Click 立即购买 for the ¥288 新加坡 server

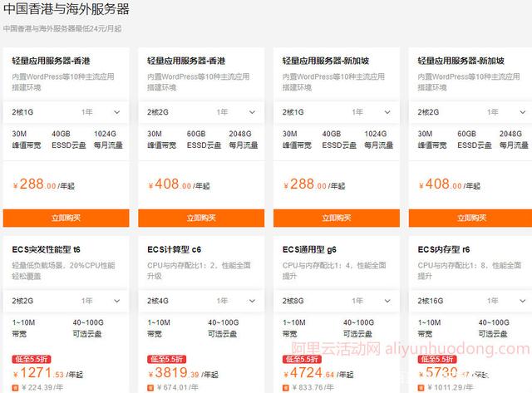337,218
